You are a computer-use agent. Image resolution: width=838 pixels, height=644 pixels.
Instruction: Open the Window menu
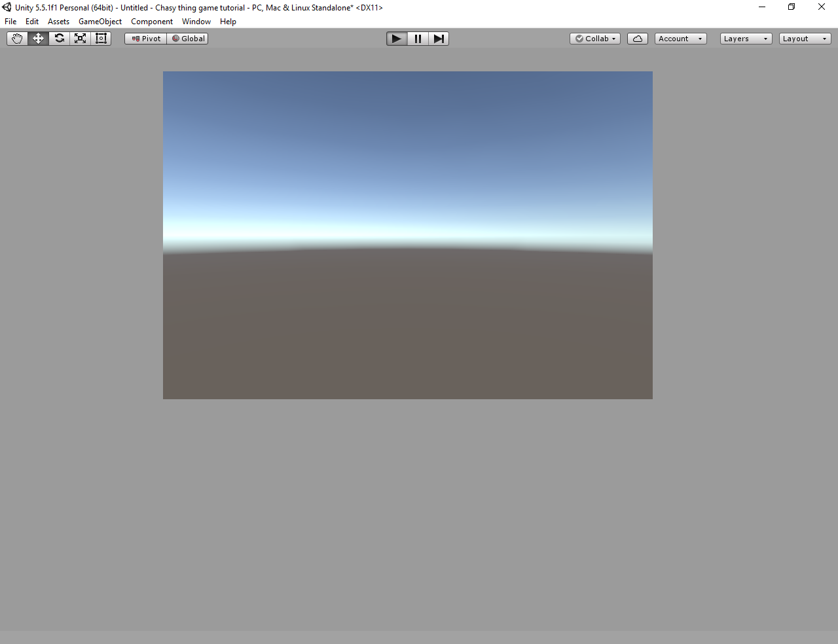point(196,22)
